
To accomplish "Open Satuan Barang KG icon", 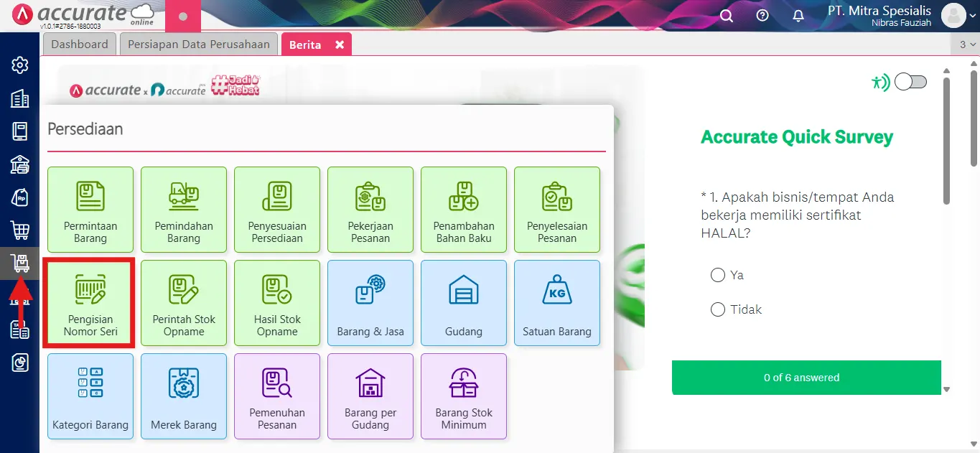I will coord(557,290).
